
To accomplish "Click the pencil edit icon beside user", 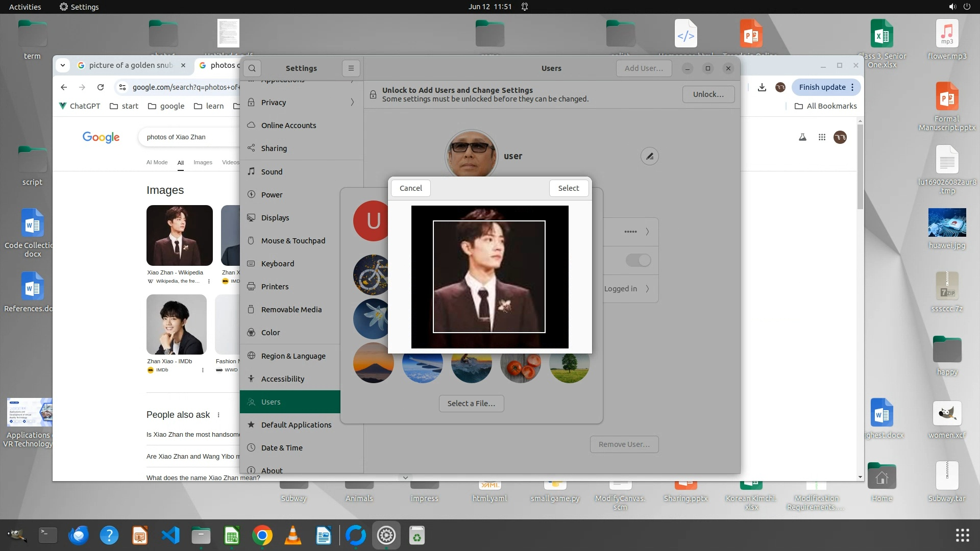I will (649, 157).
